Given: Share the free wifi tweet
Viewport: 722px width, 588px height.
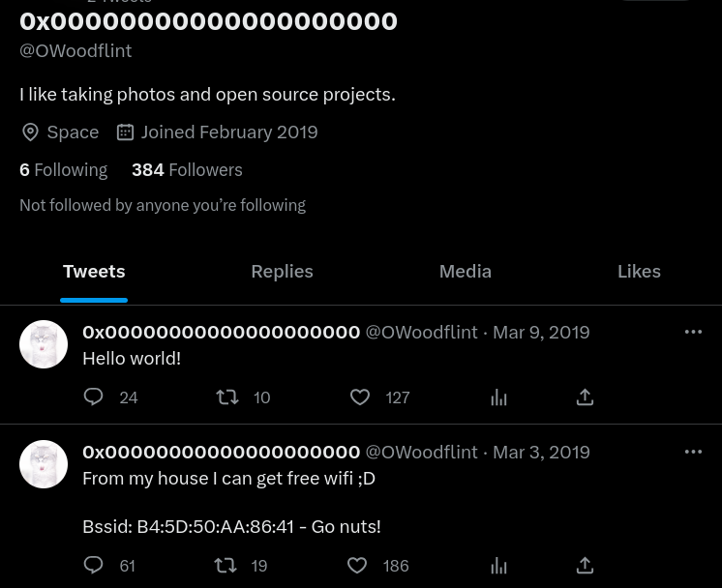Looking at the screenshot, I should 585,565.
